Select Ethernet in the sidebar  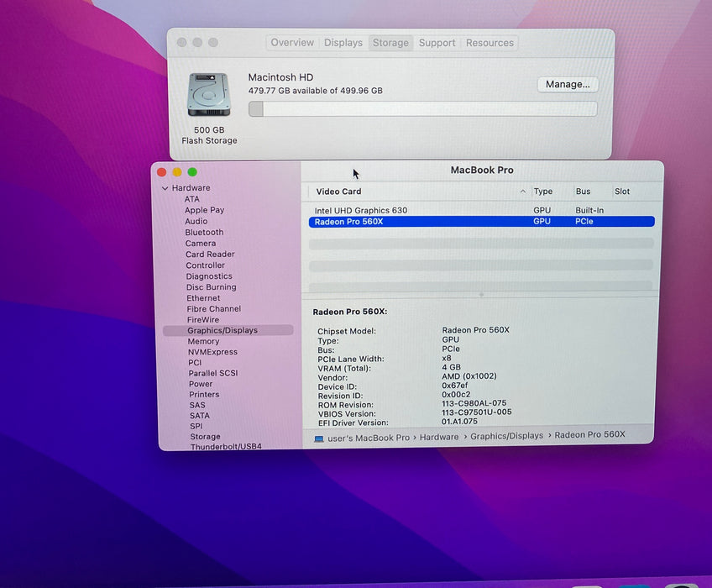pyautogui.click(x=203, y=298)
